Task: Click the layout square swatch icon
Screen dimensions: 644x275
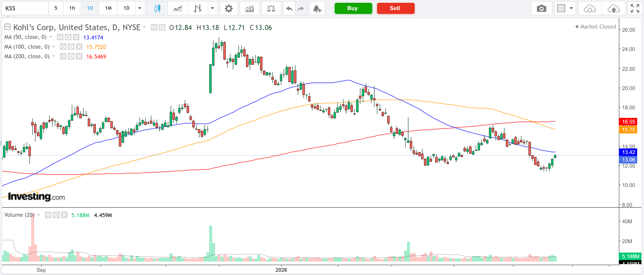Action: (x=561, y=8)
